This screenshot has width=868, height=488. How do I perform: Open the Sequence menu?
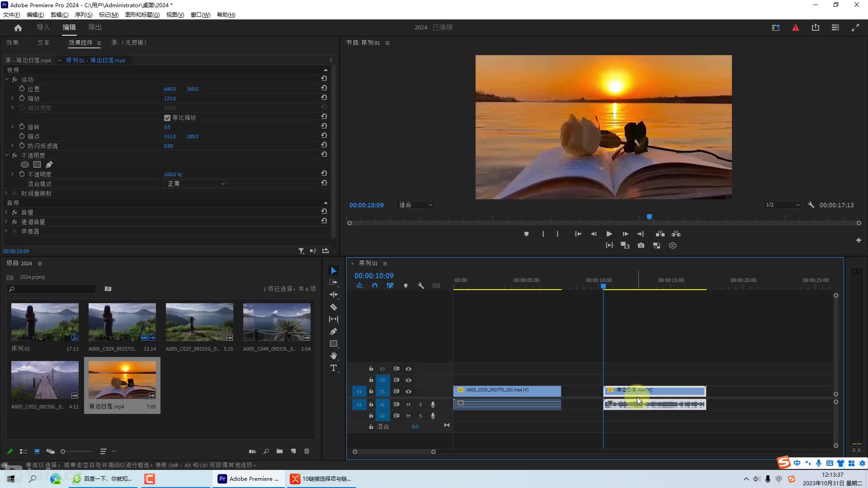[83, 14]
